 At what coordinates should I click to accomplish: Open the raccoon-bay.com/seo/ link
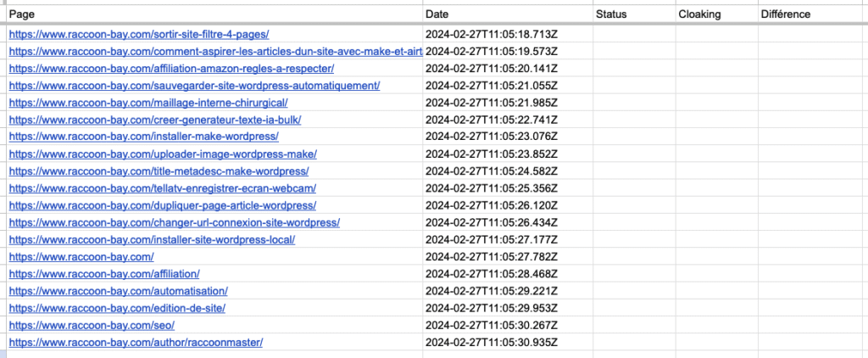(x=92, y=325)
